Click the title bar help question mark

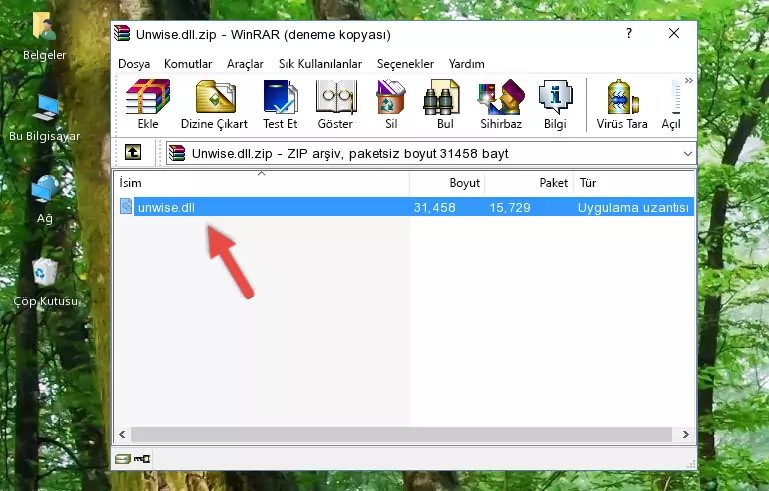[x=629, y=33]
